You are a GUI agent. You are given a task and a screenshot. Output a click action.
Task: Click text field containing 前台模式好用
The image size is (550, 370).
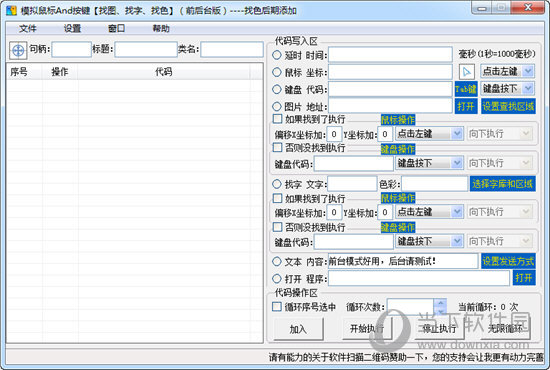[x=403, y=261]
